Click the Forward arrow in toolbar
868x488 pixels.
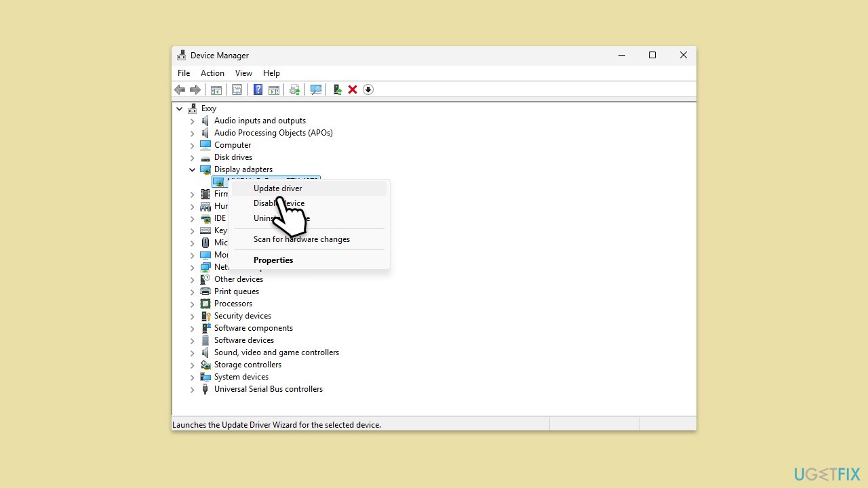pos(195,89)
